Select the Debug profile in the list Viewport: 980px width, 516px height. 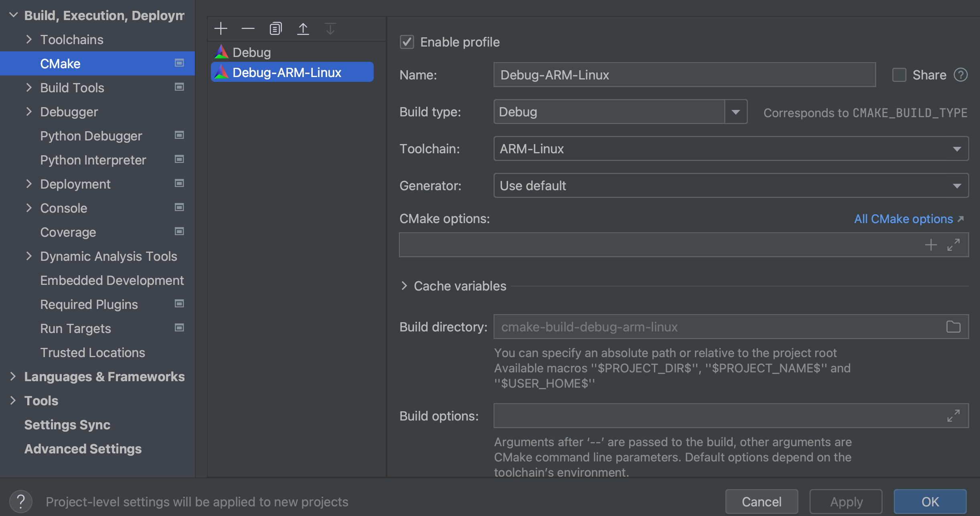pos(252,53)
